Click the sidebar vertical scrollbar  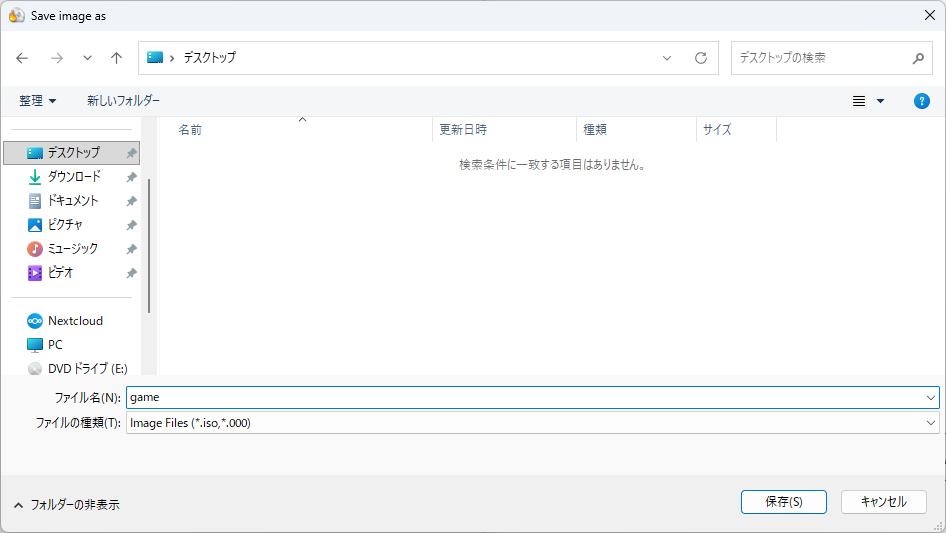149,245
